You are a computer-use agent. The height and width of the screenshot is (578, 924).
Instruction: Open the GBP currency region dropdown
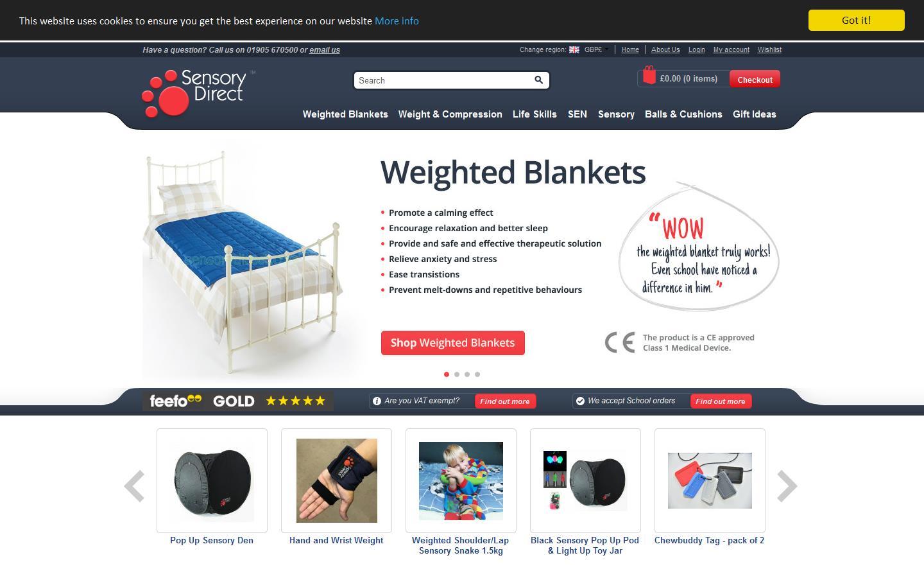[x=596, y=49]
